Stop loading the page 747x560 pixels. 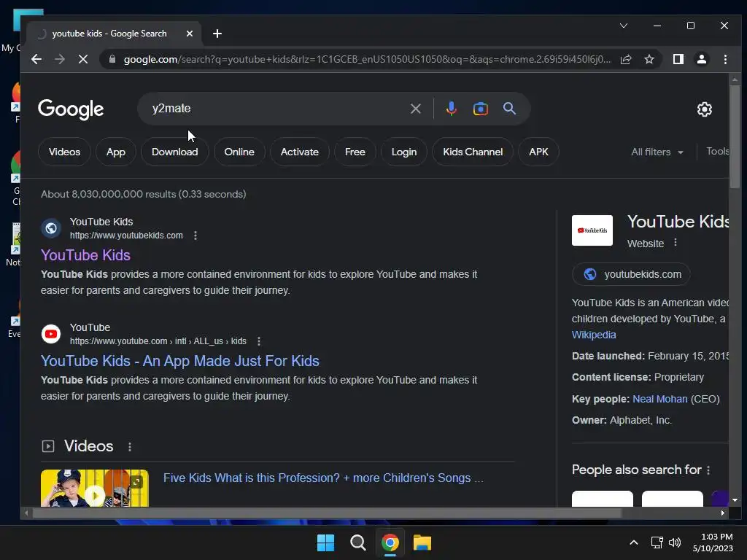pyautogui.click(x=83, y=60)
